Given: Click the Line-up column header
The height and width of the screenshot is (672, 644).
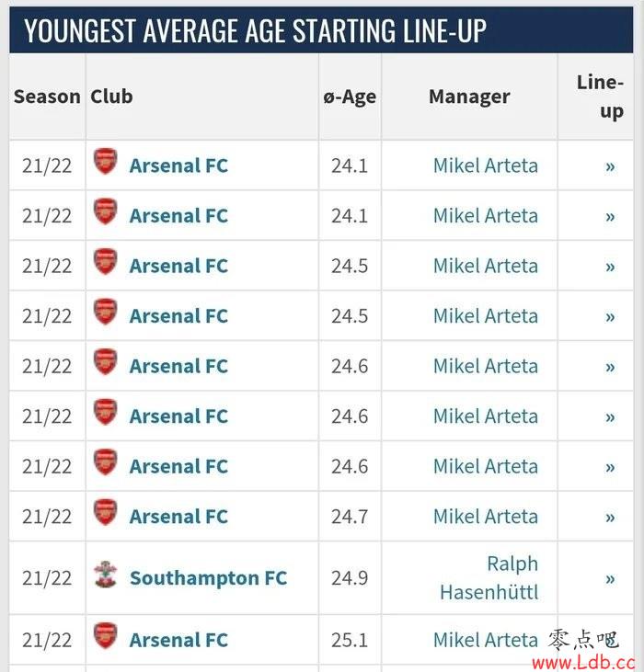Looking at the screenshot, I should pos(600,97).
